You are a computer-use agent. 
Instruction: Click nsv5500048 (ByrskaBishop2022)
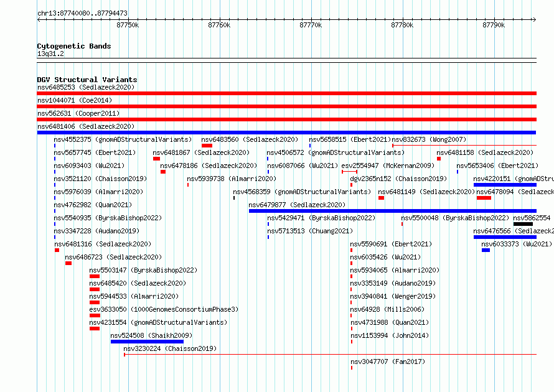[x=455, y=218]
